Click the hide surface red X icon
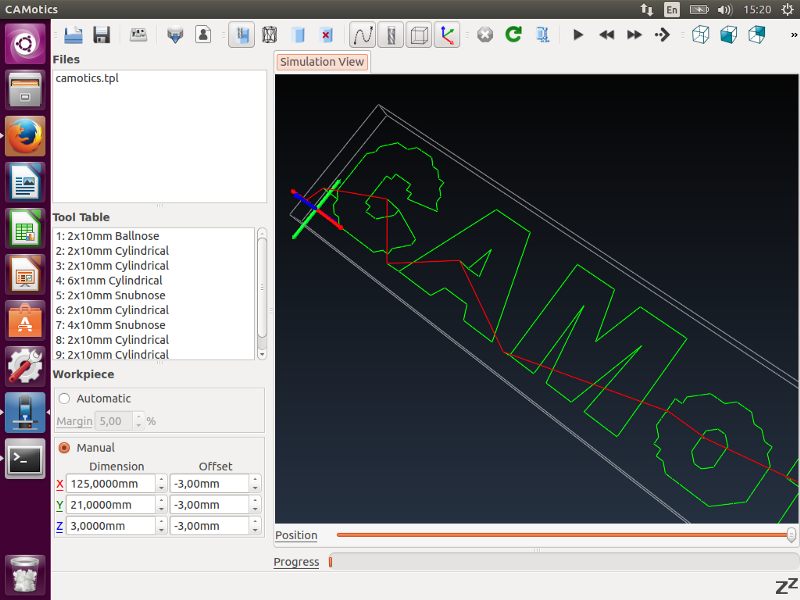 tap(326, 35)
